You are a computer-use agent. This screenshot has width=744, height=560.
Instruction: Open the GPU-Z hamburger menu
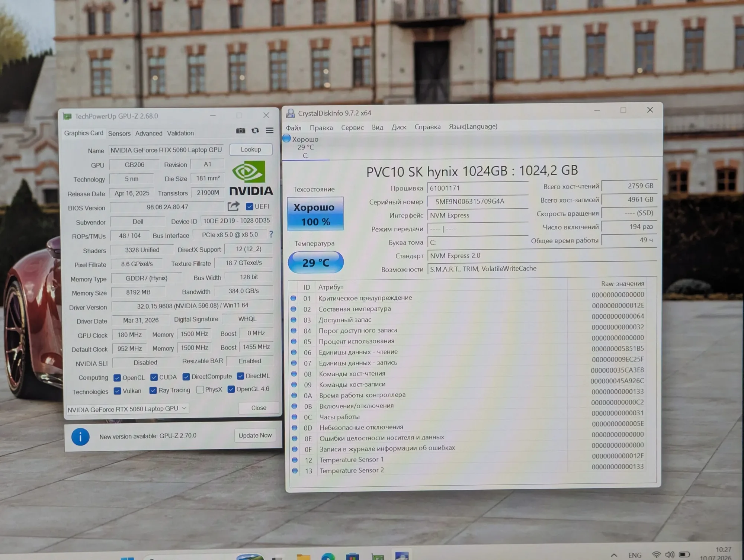pyautogui.click(x=270, y=130)
